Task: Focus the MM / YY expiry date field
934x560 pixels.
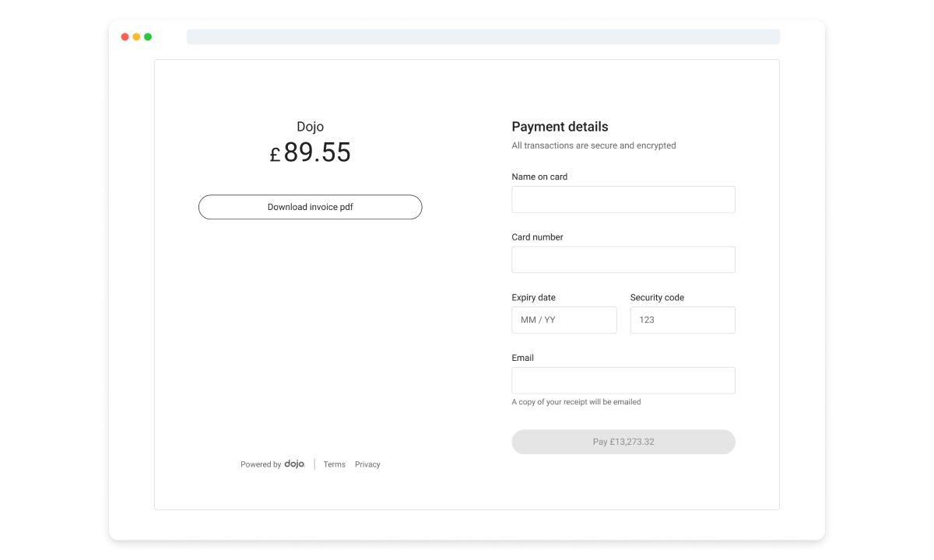Action: coord(564,320)
